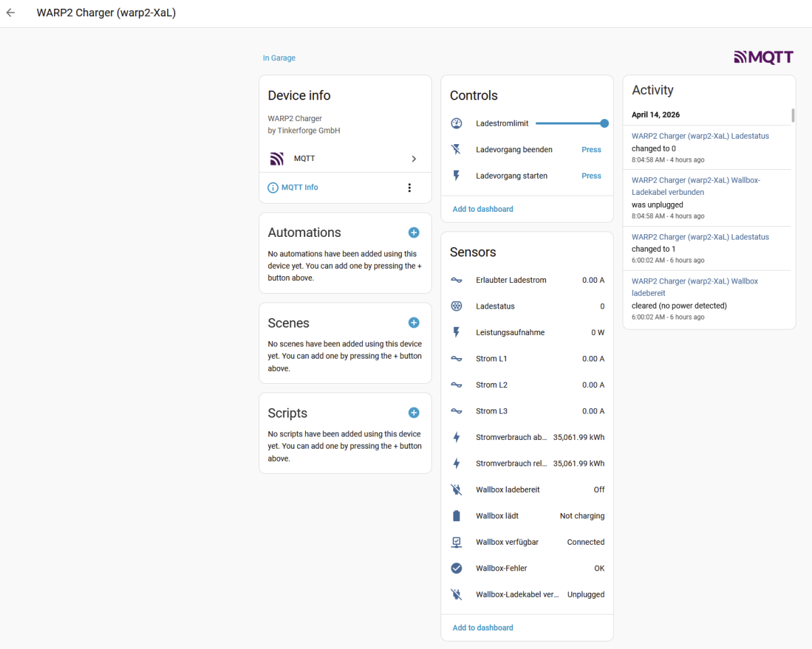This screenshot has height=649, width=812.
Task: Add a new script with plus icon
Action: 413,413
